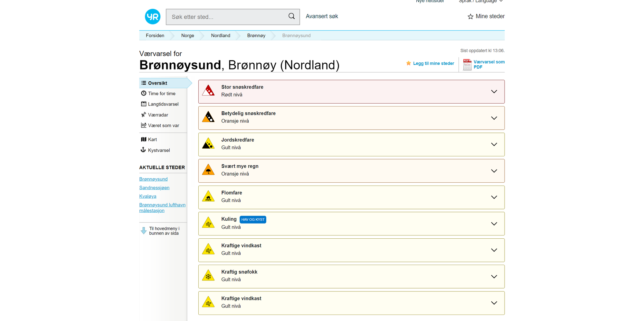Open Brønnøysund lufthavn målestasjon link
The width and height of the screenshot is (644, 321).
[162, 207]
